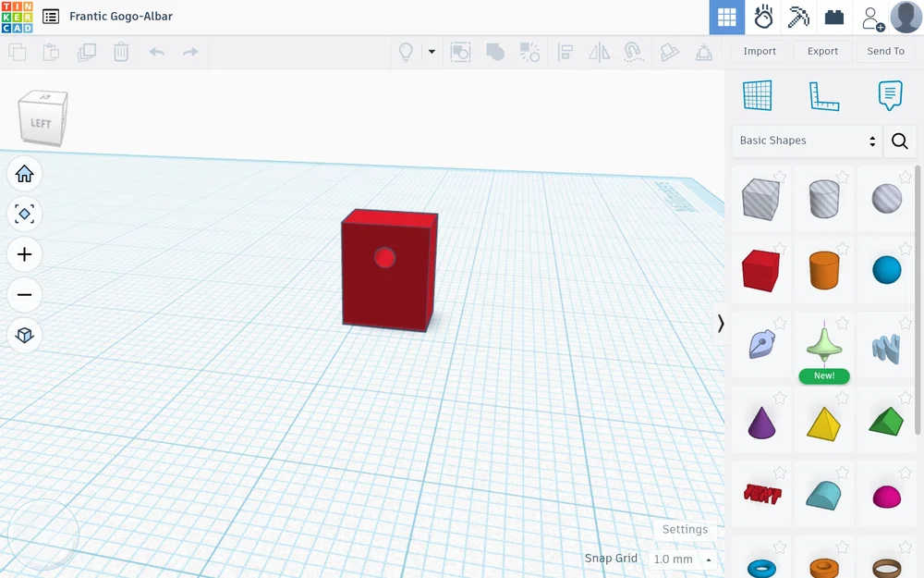Select the Sphere hole shape

[x=886, y=199]
